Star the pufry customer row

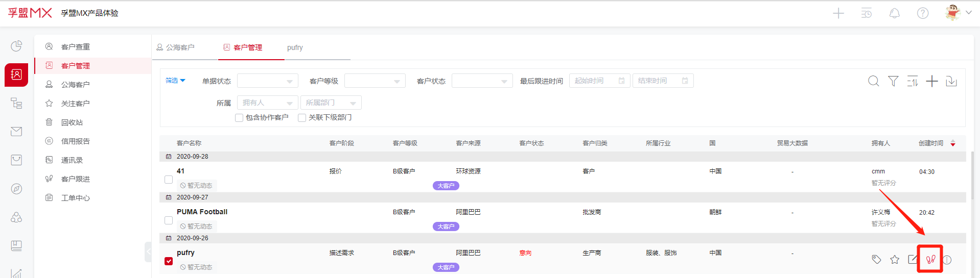895,260
